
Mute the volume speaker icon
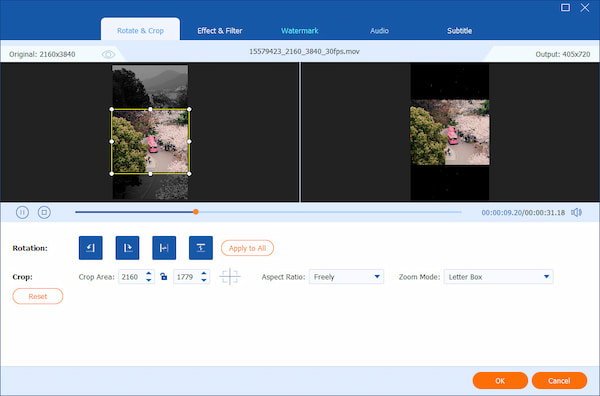pyautogui.click(x=576, y=212)
